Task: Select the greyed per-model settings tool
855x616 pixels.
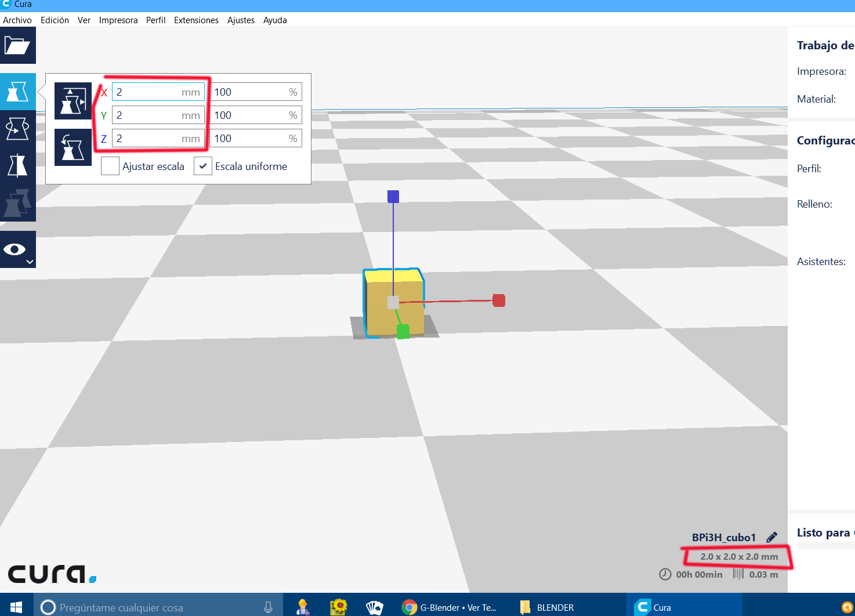Action: (x=18, y=203)
